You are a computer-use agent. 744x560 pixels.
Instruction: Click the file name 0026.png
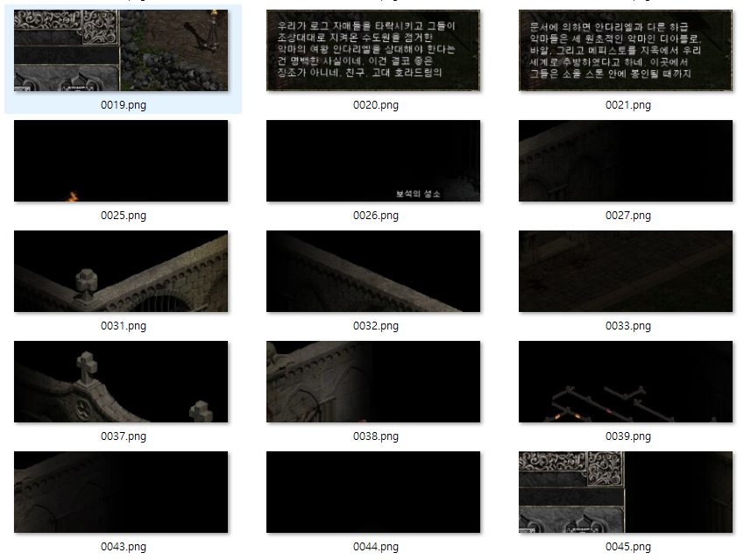(x=376, y=216)
